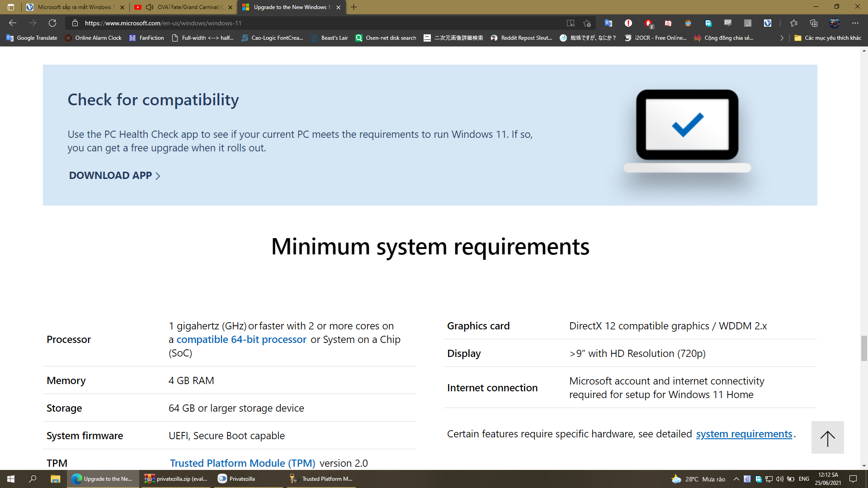Switch to privatezilla.zip WinRAR taskbar window
The width and height of the screenshot is (868, 488).
pyautogui.click(x=176, y=479)
